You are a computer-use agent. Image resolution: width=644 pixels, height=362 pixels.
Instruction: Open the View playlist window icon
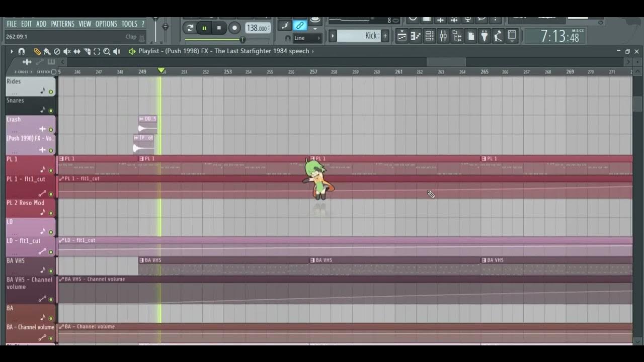(x=402, y=36)
